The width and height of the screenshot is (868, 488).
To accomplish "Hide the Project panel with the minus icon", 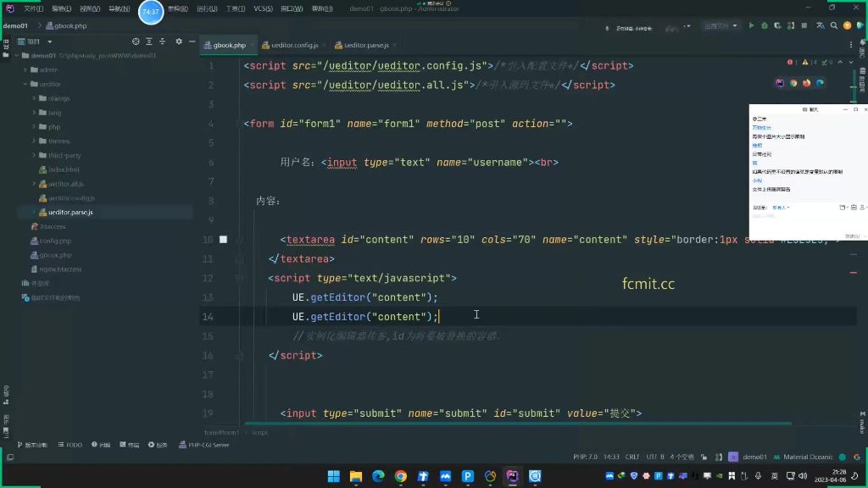I will click(192, 42).
